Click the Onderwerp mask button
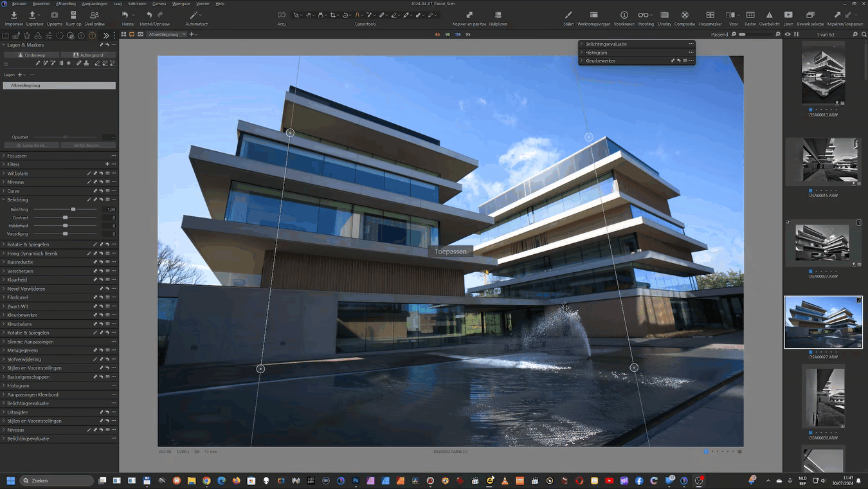Screen dimensions: 868x489 pos(32,55)
